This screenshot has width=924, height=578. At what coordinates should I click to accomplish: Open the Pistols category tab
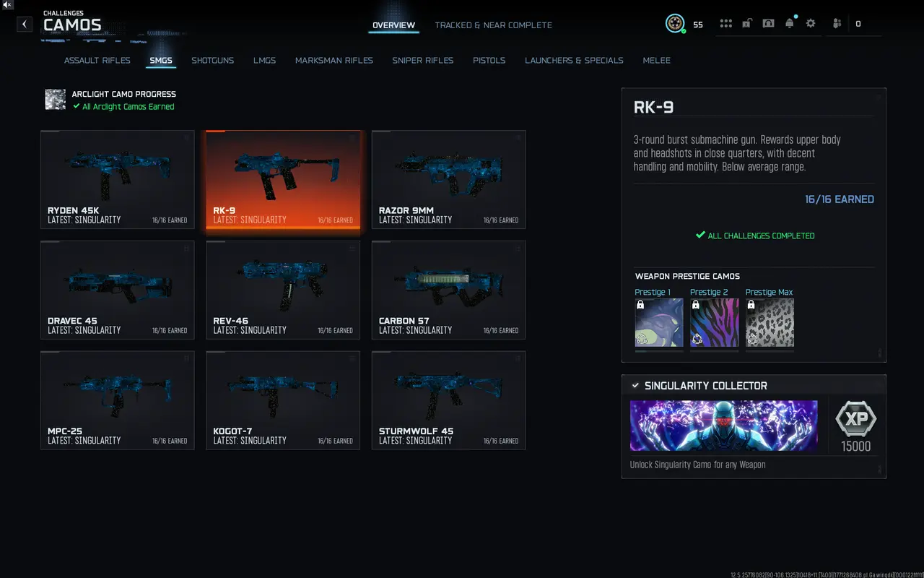[489, 61]
